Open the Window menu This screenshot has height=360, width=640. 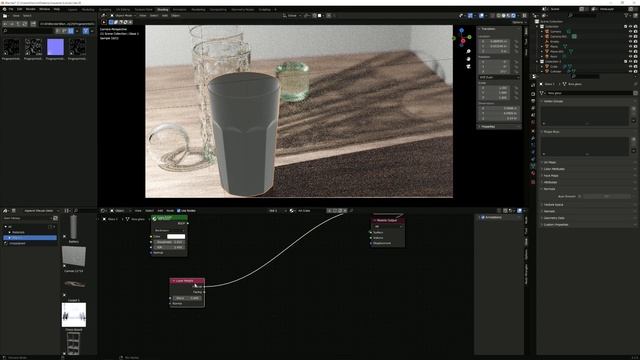tap(44, 9)
